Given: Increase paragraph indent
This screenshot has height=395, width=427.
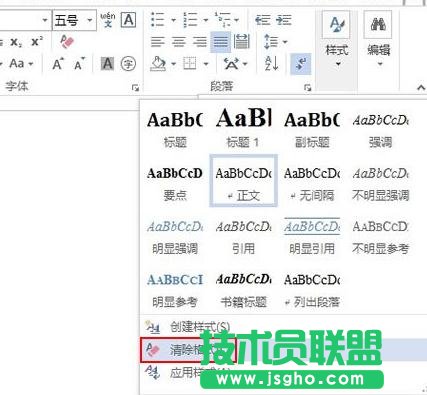Looking at the screenshot, I should pyautogui.click(x=284, y=20).
